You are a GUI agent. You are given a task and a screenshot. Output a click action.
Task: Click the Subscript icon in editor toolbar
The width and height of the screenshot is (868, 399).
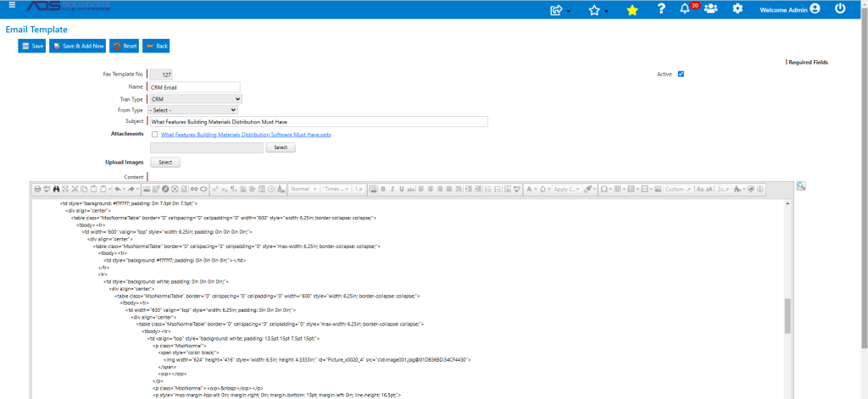(225, 189)
